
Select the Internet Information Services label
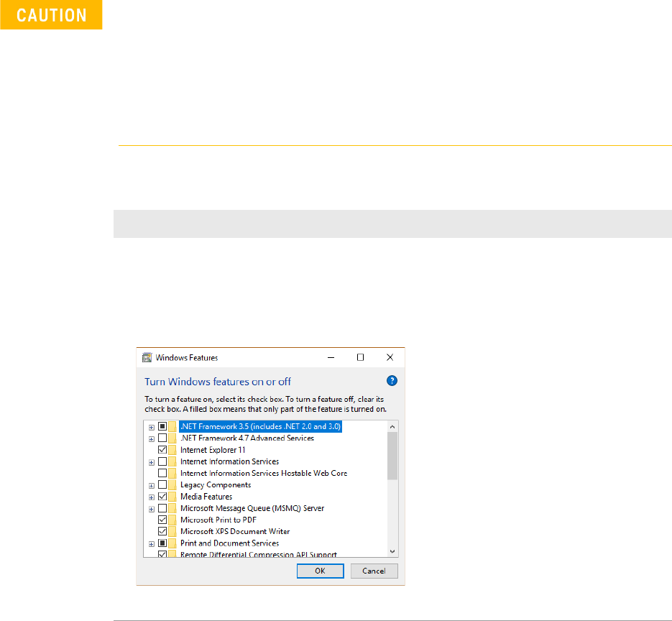[x=230, y=461]
